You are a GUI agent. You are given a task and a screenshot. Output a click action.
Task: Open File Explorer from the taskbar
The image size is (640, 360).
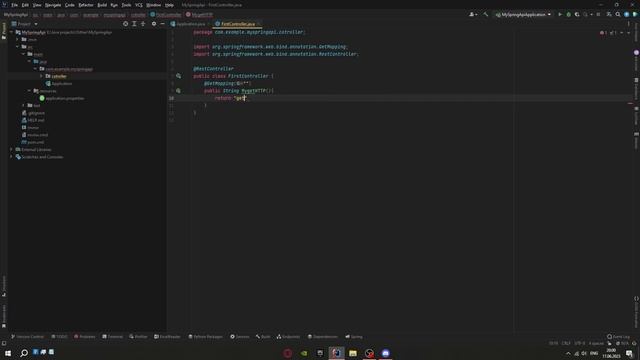(353, 353)
